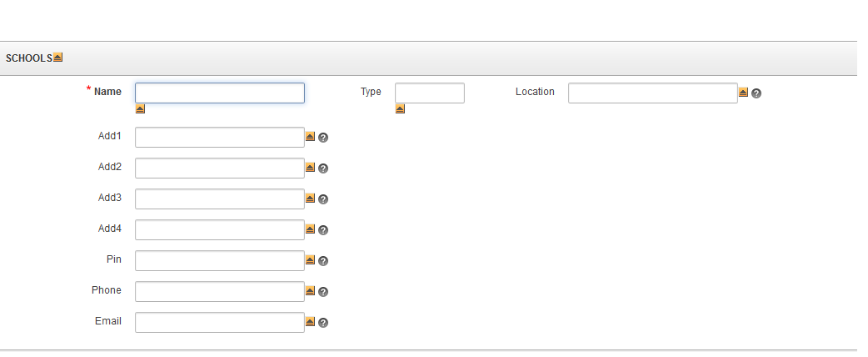
Task: Click the help icon beside Pin
Action: pyautogui.click(x=323, y=261)
